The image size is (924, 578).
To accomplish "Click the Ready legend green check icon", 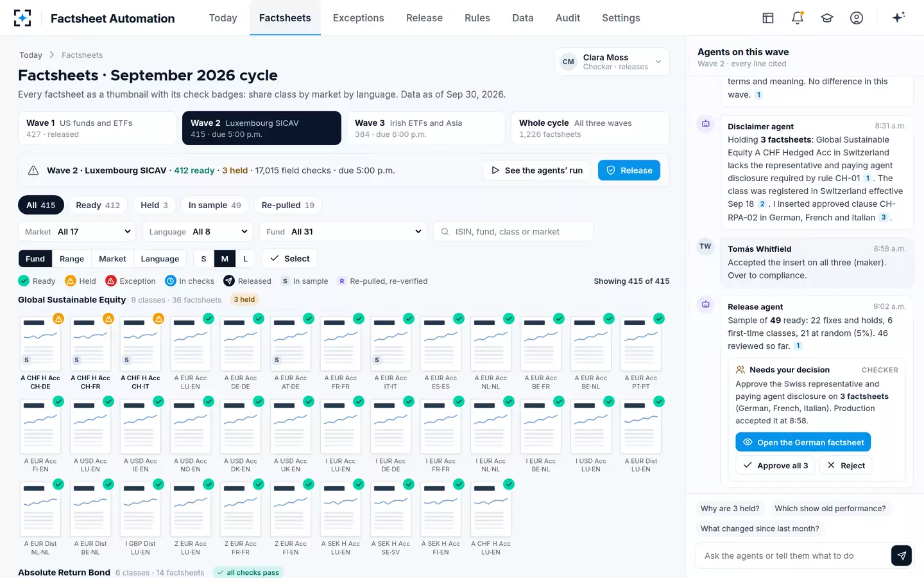I will coord(24,281).
